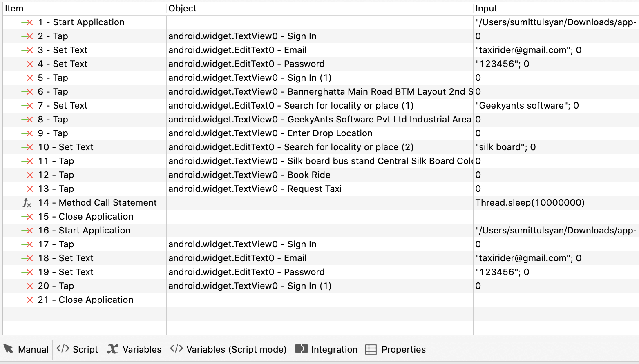The height and width of the screenshot is (364, 639).
Task: Click the Manual tab cursor icon
Action: point(9,349)
